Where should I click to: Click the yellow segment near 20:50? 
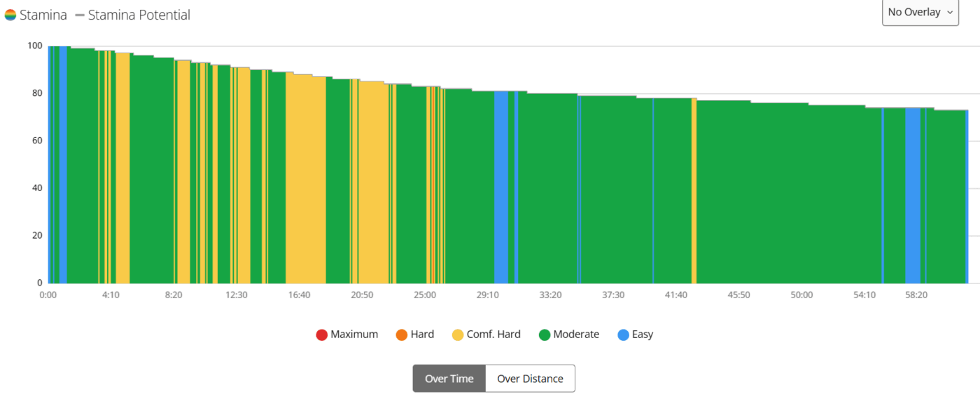click(374, 182)
